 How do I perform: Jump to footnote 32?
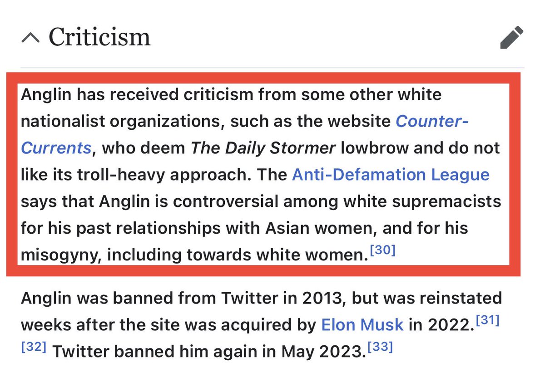34,347
